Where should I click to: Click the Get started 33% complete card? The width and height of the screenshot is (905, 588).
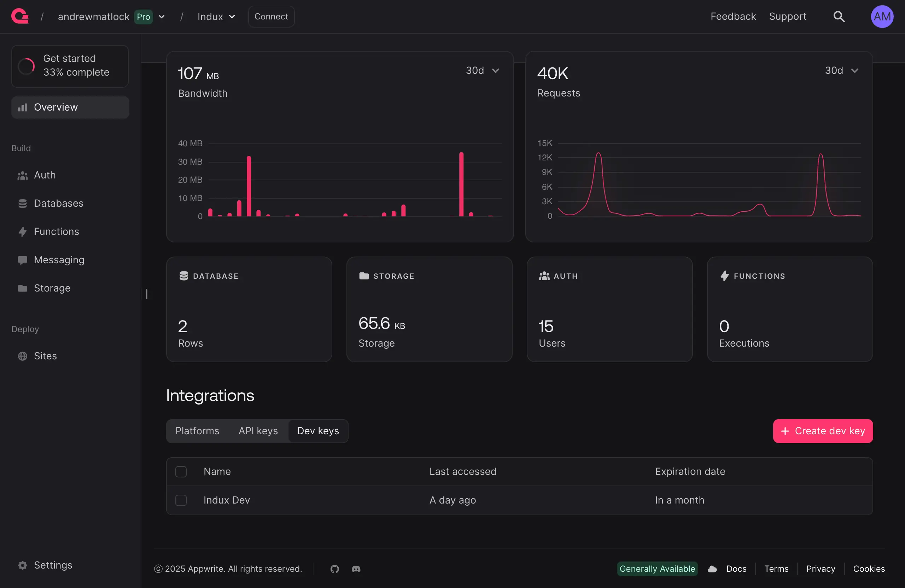tap(70, 66)
